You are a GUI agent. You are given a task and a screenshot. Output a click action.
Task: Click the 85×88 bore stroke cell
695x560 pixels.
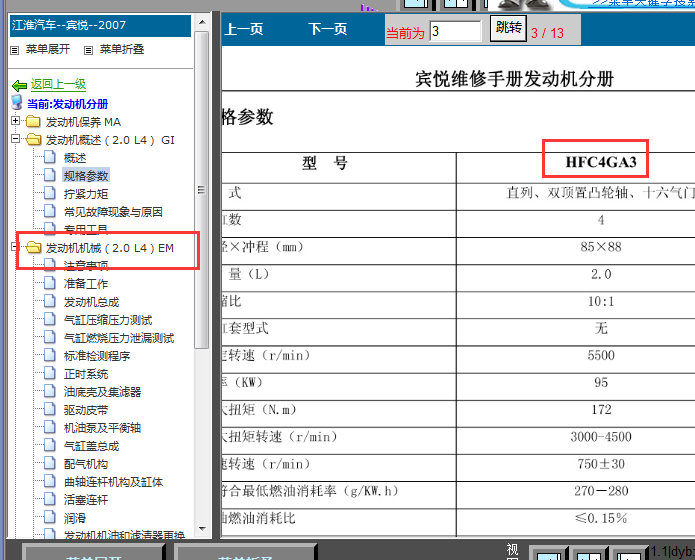pyautogui.click(x=601, y=247)
